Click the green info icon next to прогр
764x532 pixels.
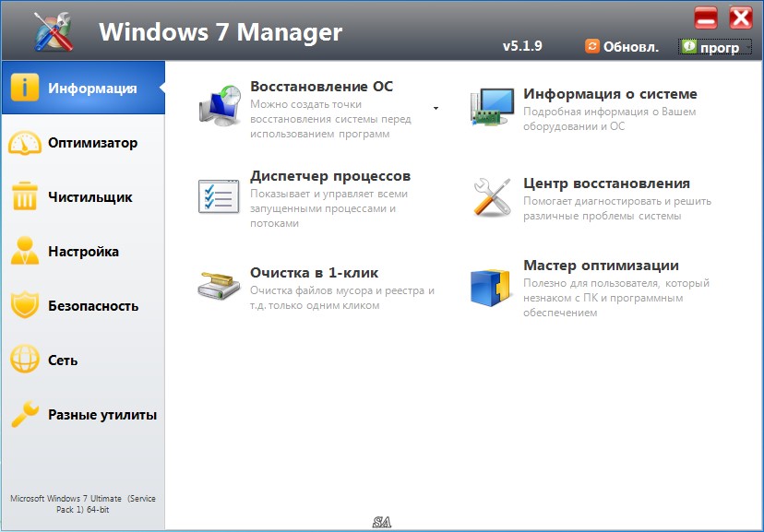(x=689, y=46)
